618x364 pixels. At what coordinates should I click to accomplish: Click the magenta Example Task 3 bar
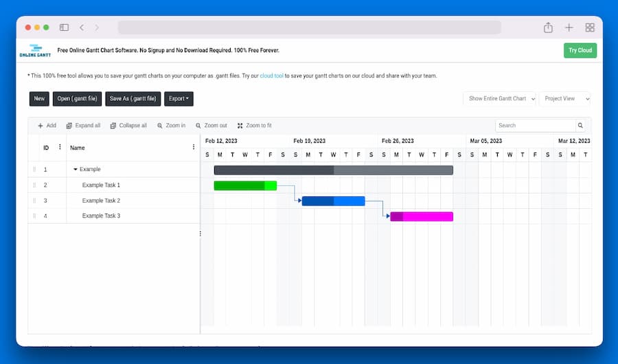pos(422,216)
